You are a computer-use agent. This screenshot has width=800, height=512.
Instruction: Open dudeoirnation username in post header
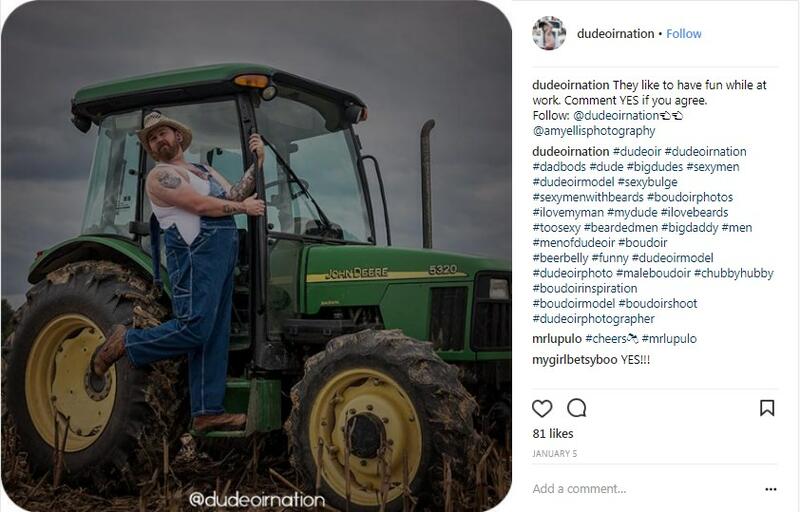615,34
